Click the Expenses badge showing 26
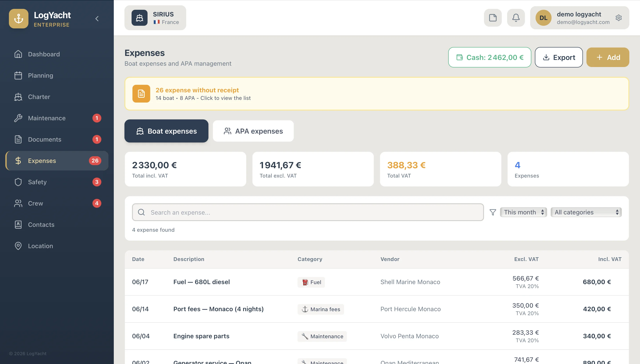 [95, 161]
